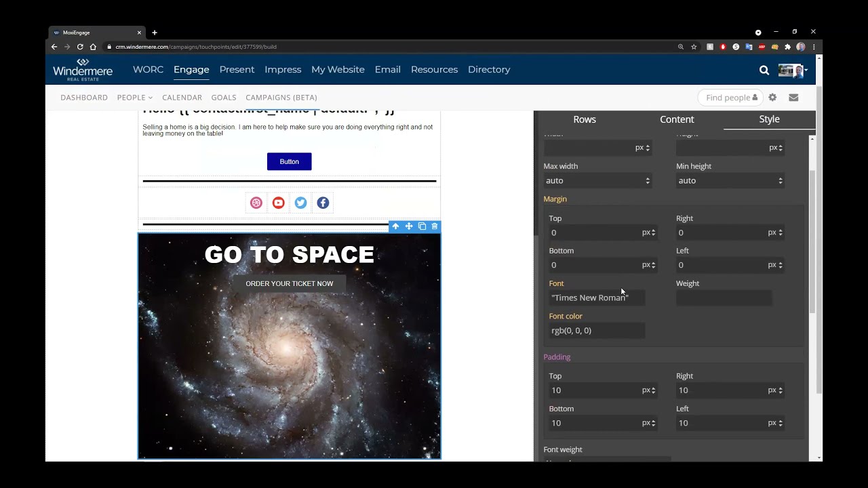Change Padding Top unit px selector

tap(649, 390)
